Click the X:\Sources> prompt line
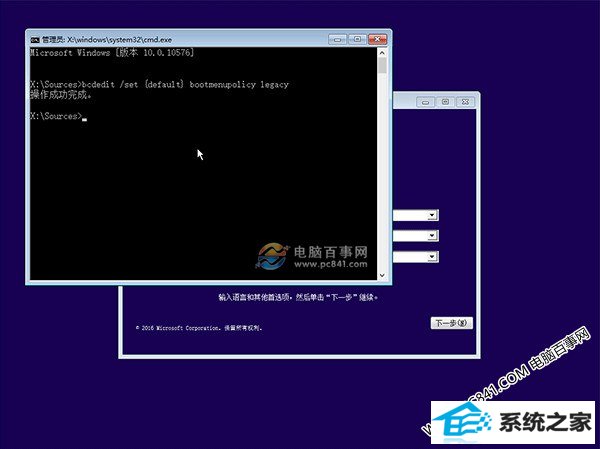Image resolution: width=600 pixels, height=449 pixels. (58, 116)
